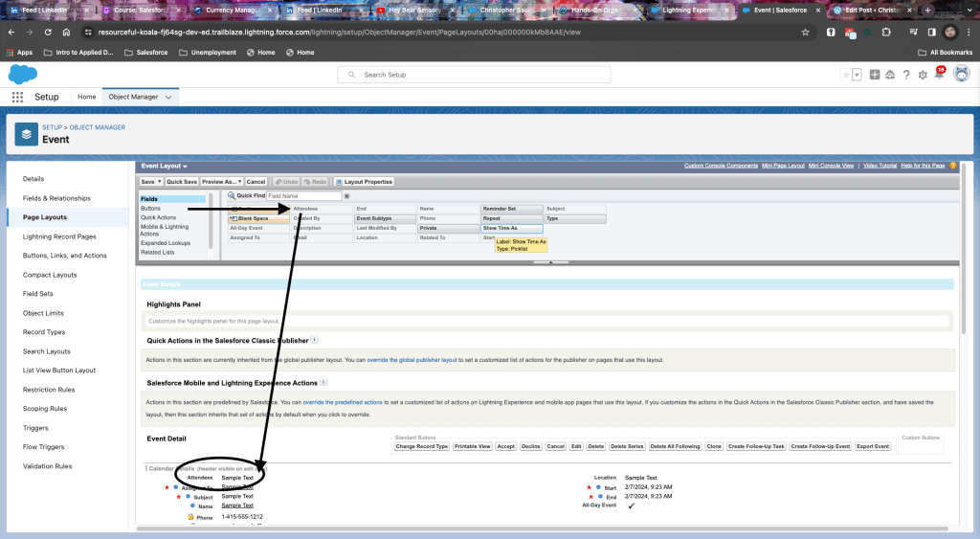Open the Object Manager tab chevron
This screenshot has height=539, width=980.
click(168, 97)
